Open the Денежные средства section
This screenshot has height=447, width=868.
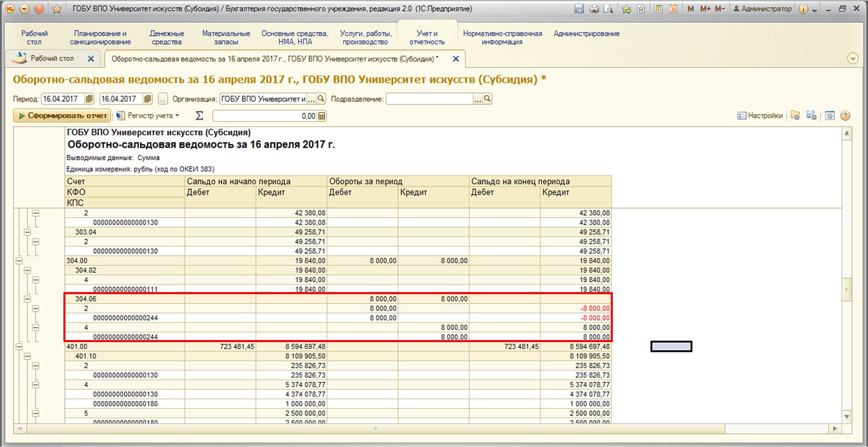click(x=167, y=37)
